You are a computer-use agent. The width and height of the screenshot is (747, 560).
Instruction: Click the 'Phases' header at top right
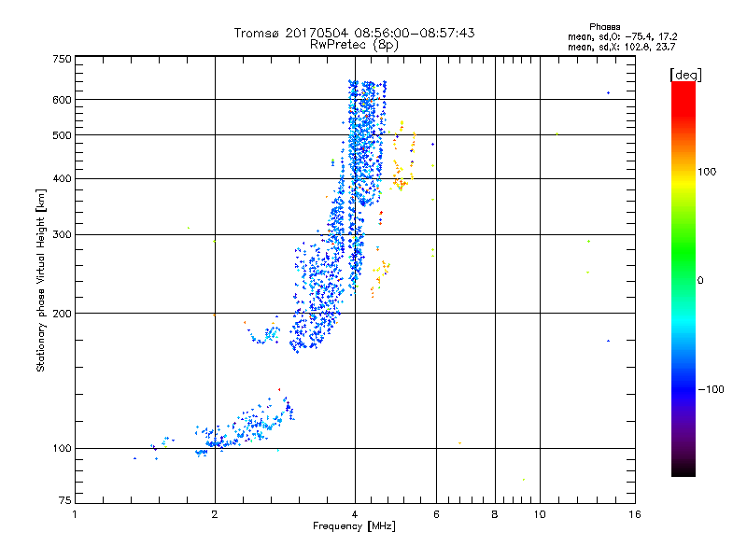click(x=604, y=27)
